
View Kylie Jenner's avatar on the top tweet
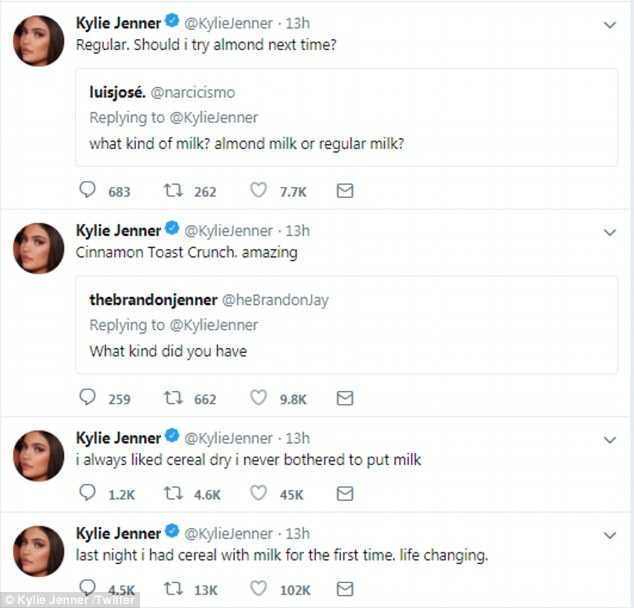(x=39, y=41)
